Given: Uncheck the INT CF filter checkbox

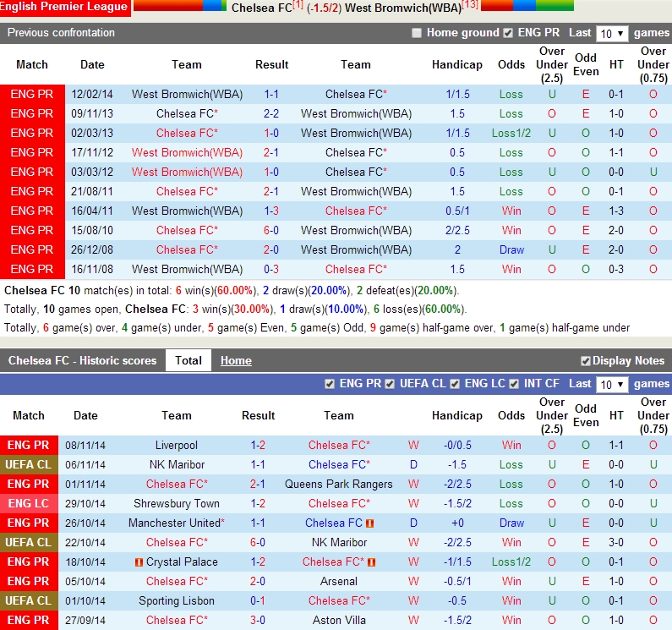Looking at the screenshot, I should 514,384.
